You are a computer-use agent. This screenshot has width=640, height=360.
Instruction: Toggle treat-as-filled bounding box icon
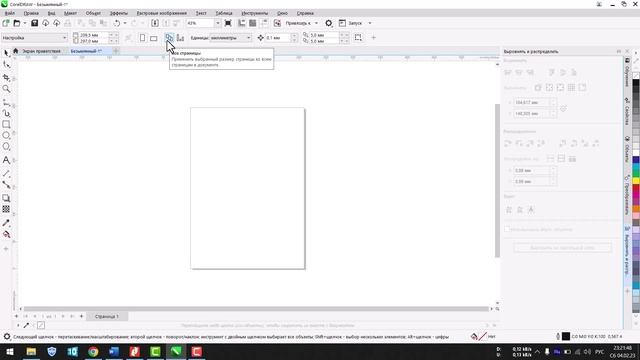coord(358,38)
